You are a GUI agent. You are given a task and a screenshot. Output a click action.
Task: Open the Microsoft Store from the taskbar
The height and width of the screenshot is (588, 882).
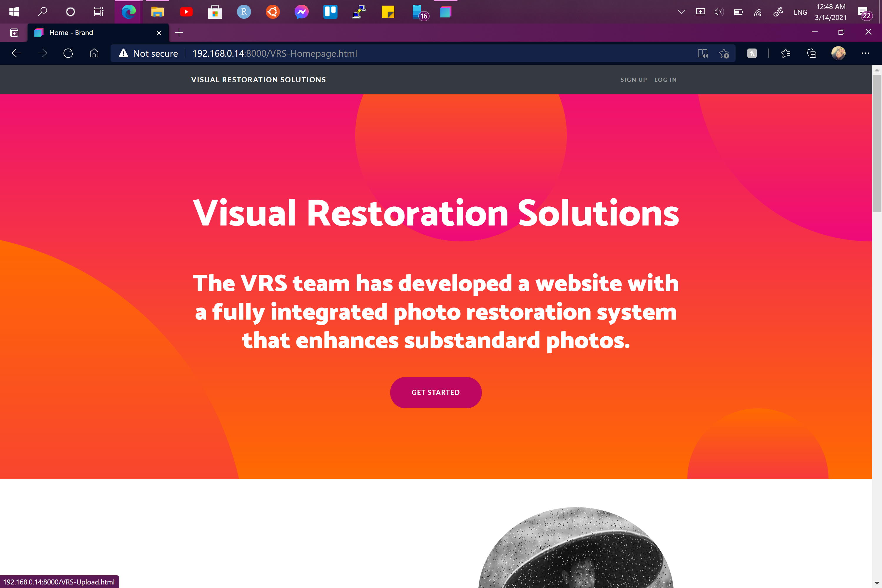coord(215,12)
